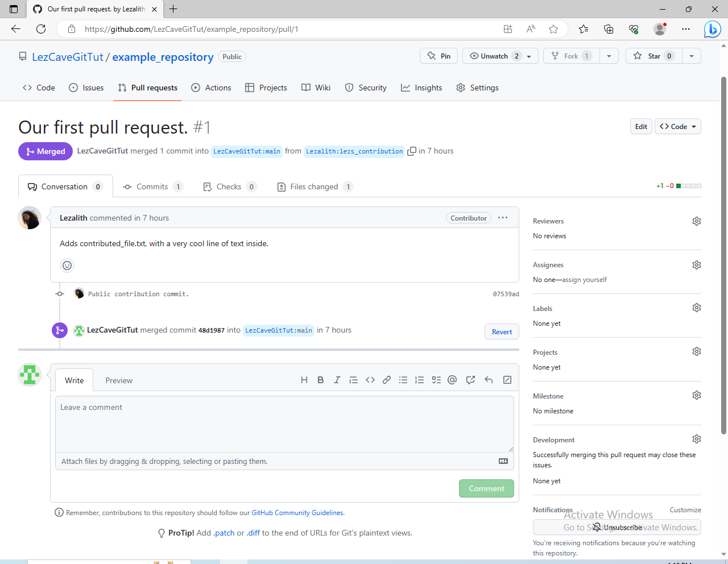Mention a user with @ icon
The height and width of the screenshot is (564, 728).
pyautogui.click(x=452, y=380)
